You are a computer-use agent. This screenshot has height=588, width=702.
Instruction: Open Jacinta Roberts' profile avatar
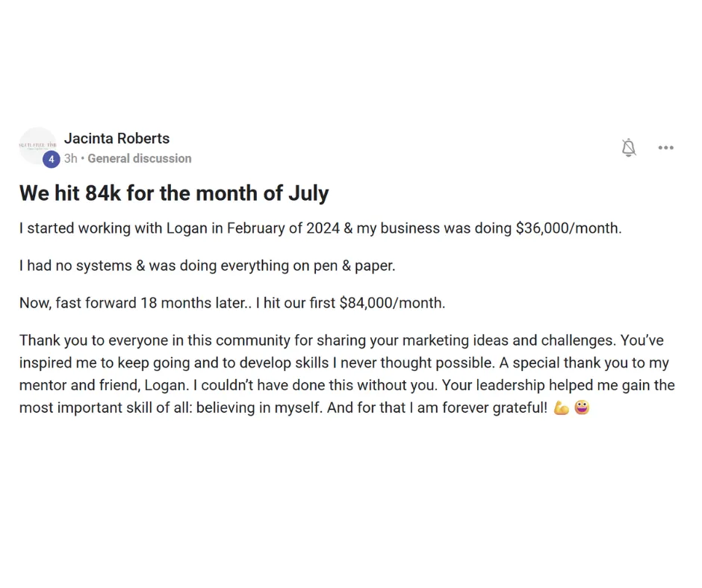[x=37, y=146]
